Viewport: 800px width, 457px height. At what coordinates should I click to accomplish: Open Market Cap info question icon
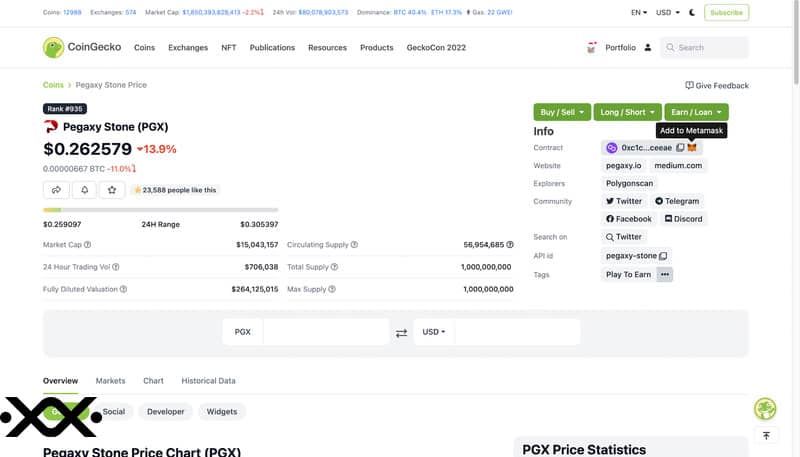pos(87,245)
